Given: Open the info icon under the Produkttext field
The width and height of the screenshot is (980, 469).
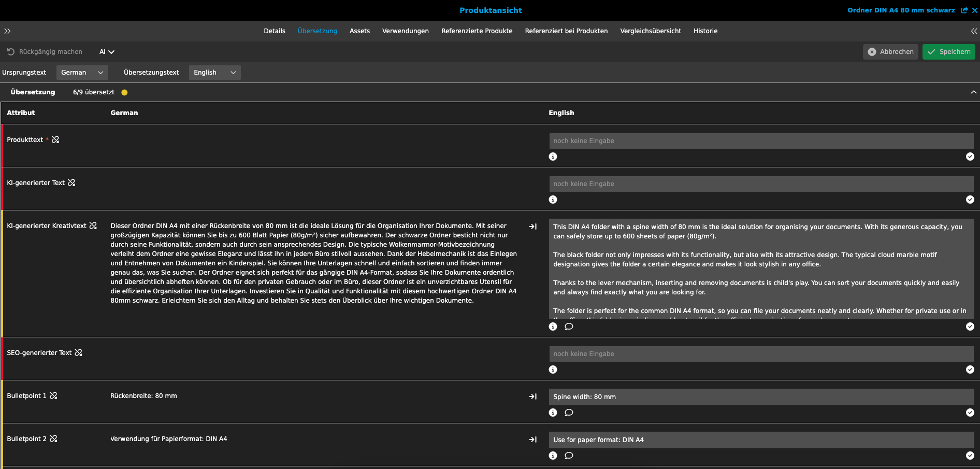Looking at the screenshot, I should (x=553, y=157).
